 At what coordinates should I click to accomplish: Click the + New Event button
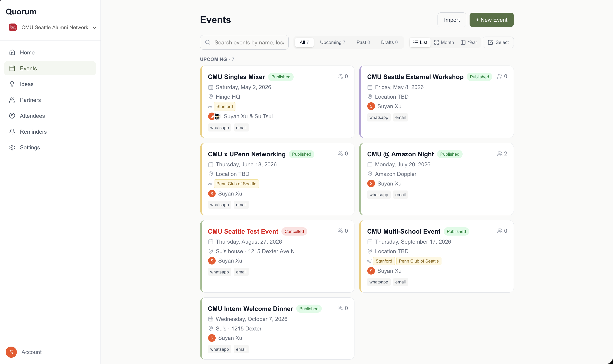pos(491,20)
